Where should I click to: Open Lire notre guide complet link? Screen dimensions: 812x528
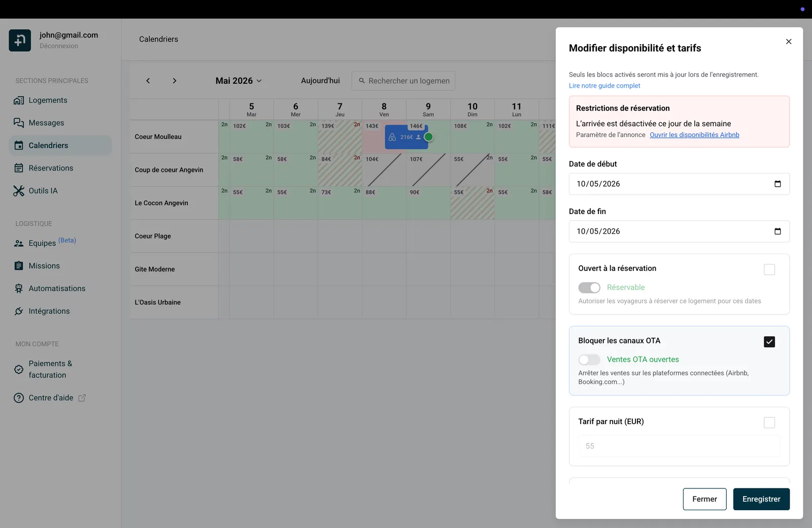(x=604, y=86)
